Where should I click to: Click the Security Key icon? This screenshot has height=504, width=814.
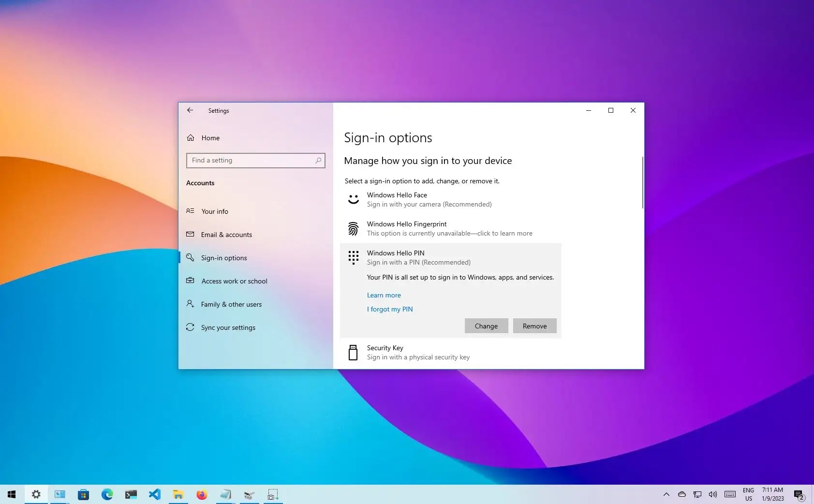pyautogui.click(x=353, y=352)
